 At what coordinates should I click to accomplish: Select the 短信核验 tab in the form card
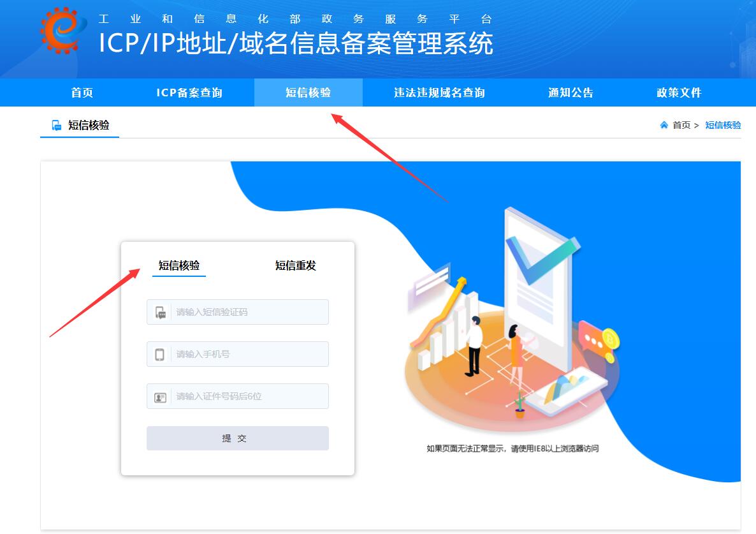(x=179, y=265)
